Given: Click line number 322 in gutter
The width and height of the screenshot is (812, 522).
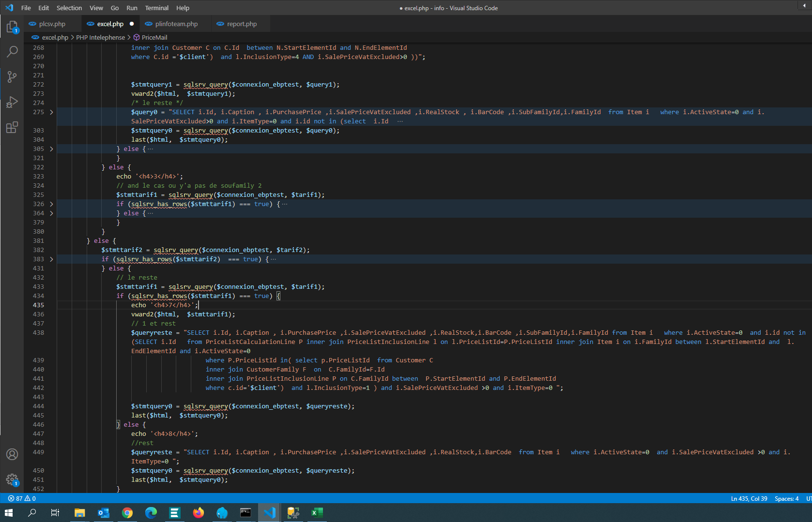Looking at the screenshot, I should click(38, 167).
